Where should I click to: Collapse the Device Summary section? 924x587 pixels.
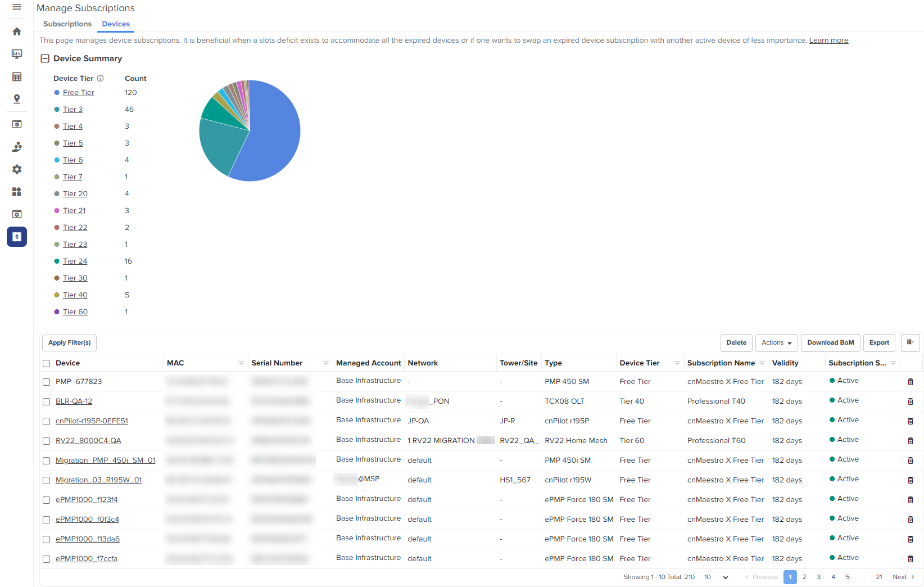(x=45, y=58)
